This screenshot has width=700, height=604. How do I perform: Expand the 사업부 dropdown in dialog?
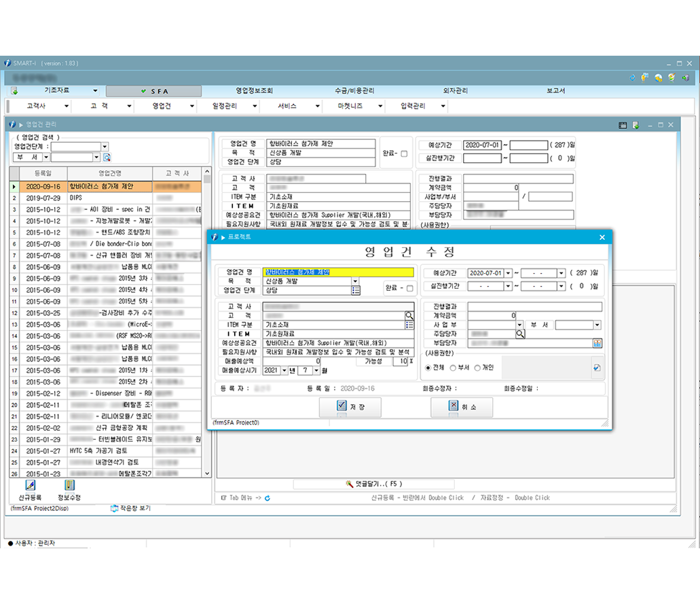519,325
